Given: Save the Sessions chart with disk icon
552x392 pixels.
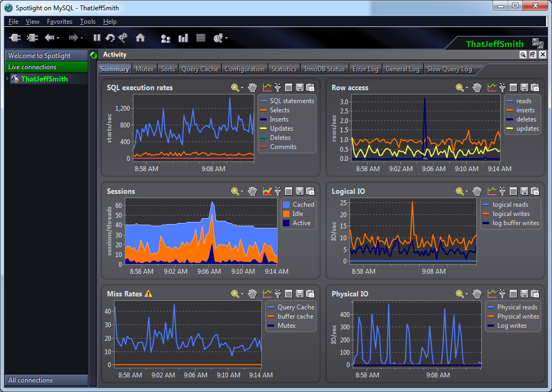Looking at the screenshot, I should pos(300,191).
